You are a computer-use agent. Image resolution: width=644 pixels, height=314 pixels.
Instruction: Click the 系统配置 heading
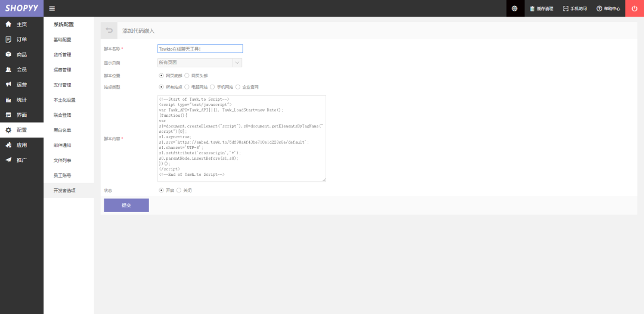tap(64, 24)
